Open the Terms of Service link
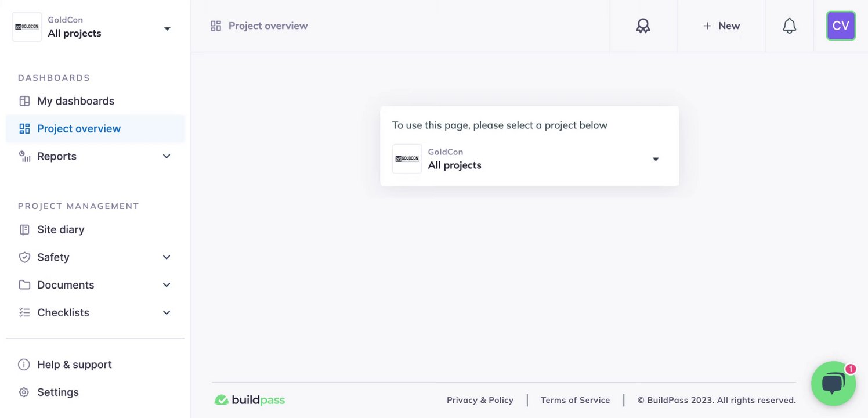This screenshot has height=418, width=868. click(575, 400)
